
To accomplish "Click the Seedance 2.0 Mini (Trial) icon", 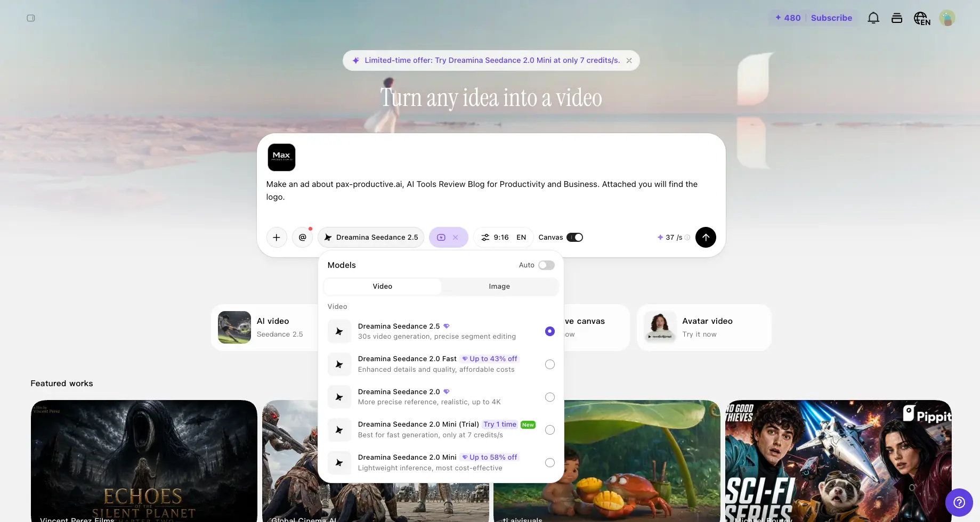I will (339, 430).
